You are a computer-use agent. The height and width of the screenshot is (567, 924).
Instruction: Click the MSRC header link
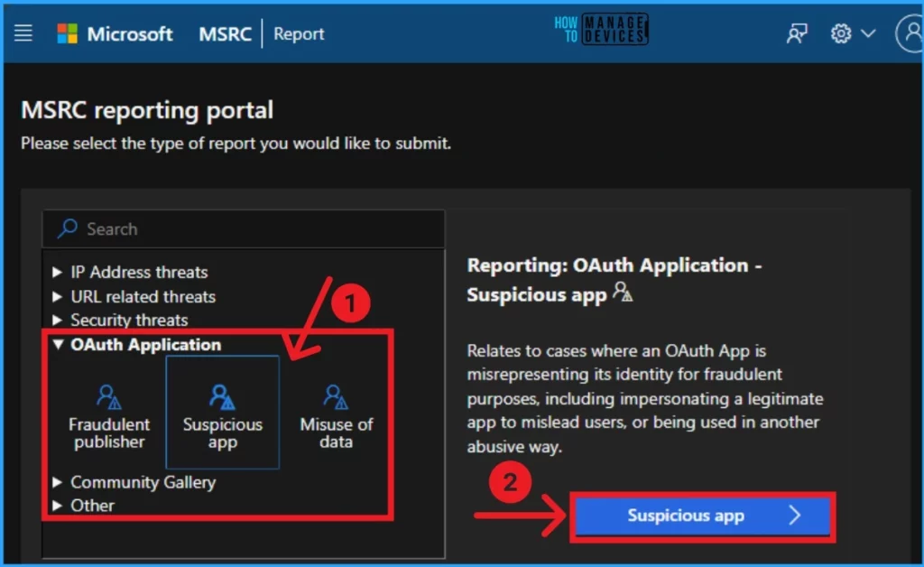point(225,34)
